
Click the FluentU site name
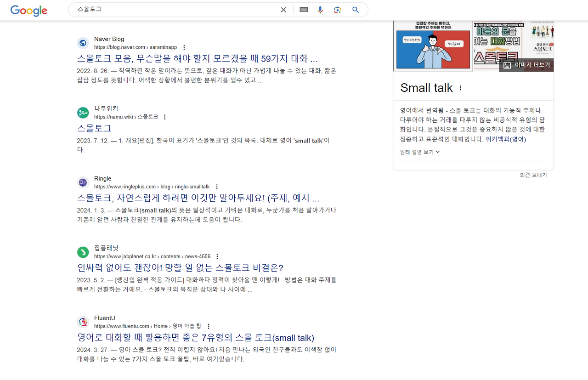tap(105, 318)
